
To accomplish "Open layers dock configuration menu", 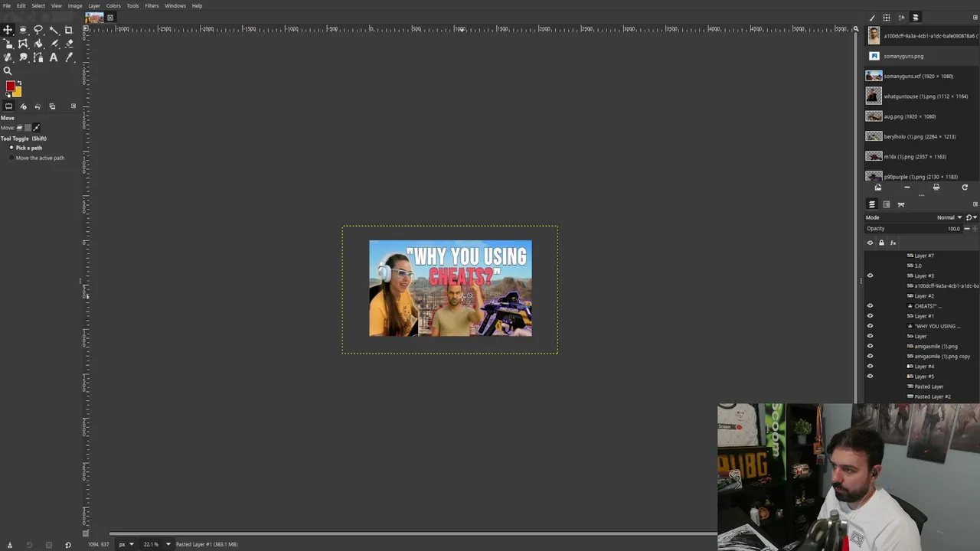I will coord(975,204).
